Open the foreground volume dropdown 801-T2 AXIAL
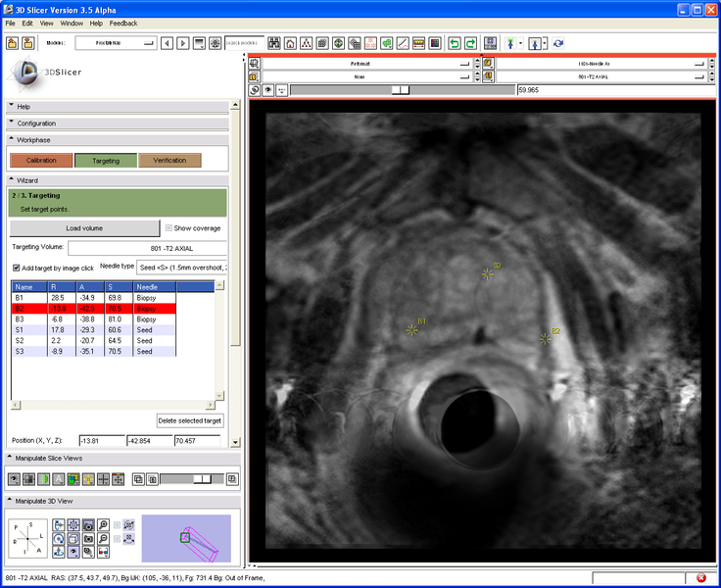Image resolution: width=721 pixels, height=588 pixels. pyautogui.click(x=601, y=76)
